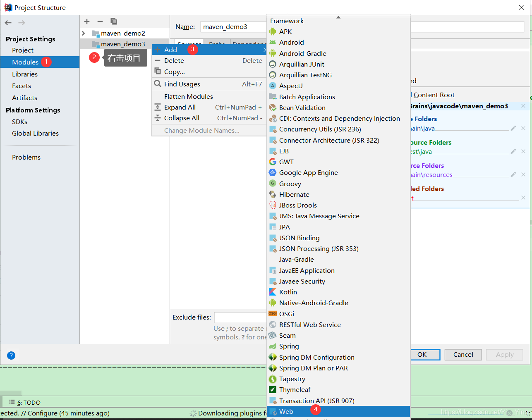Click the Arquillian JUnit icon
532x420 pixels.
point(273,64)
